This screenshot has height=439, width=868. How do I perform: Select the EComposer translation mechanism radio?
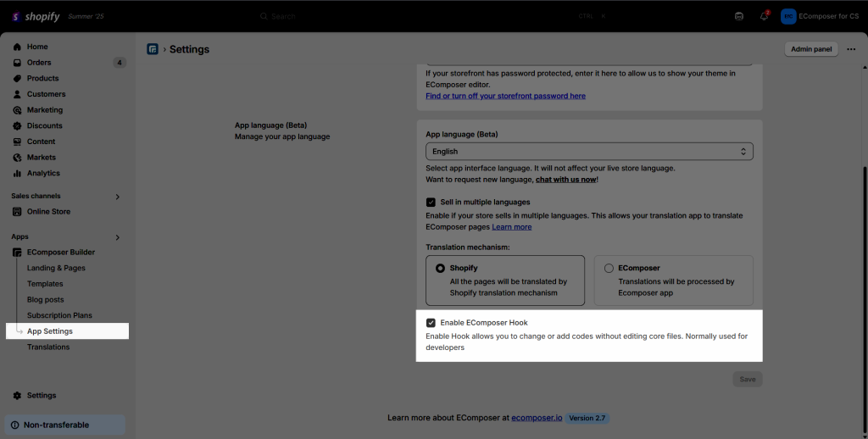point(609,268)
